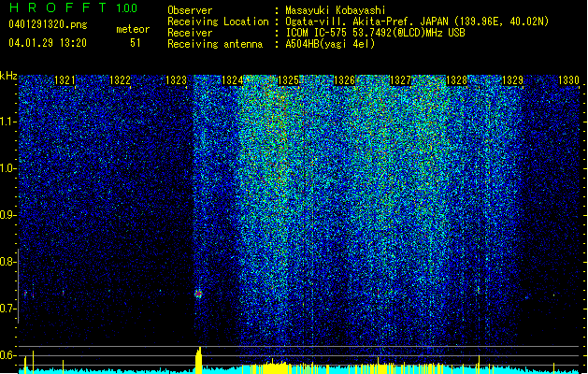This screenshot has height=374, width=588.
Task: Click the date stamp 04.01.29 13:20
Action: pyautogui.click(x=48, y=43)
